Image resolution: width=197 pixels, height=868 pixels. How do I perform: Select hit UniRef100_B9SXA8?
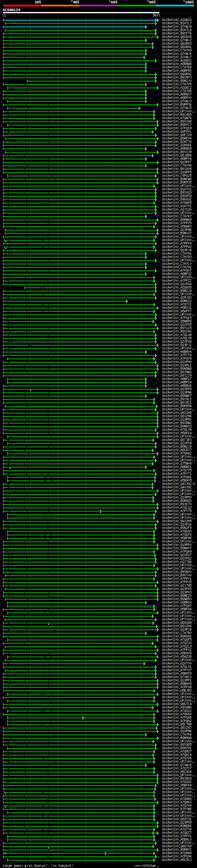pos(177,121)
